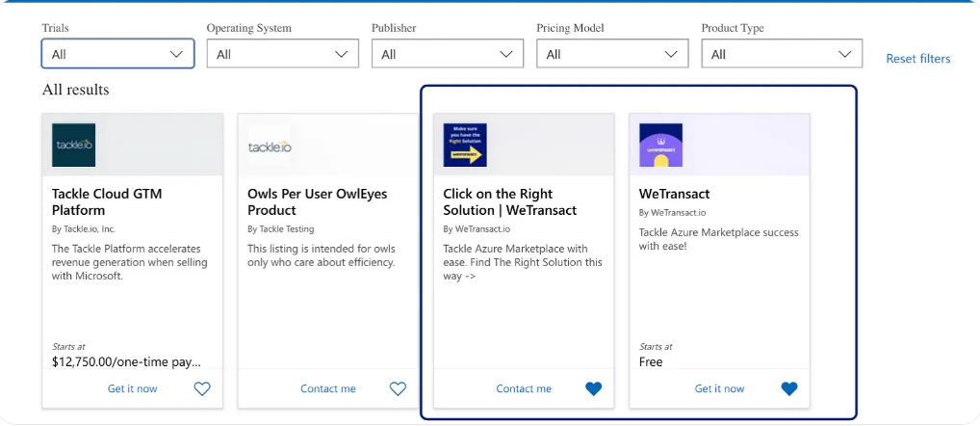This screenshot has height=426, width=980.
Task: Click Contact me for Click on the Right Solution
Action: coord(524,388)
